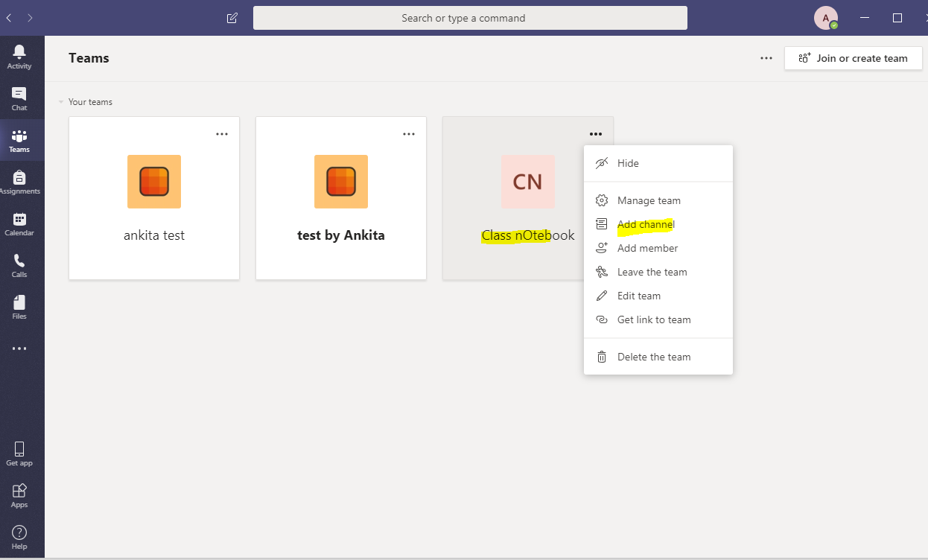Image resolution: width=928 pixels, height=560 pixels.
Task: Open Chat from the left sidebar
Action: (x=19, y=98)
